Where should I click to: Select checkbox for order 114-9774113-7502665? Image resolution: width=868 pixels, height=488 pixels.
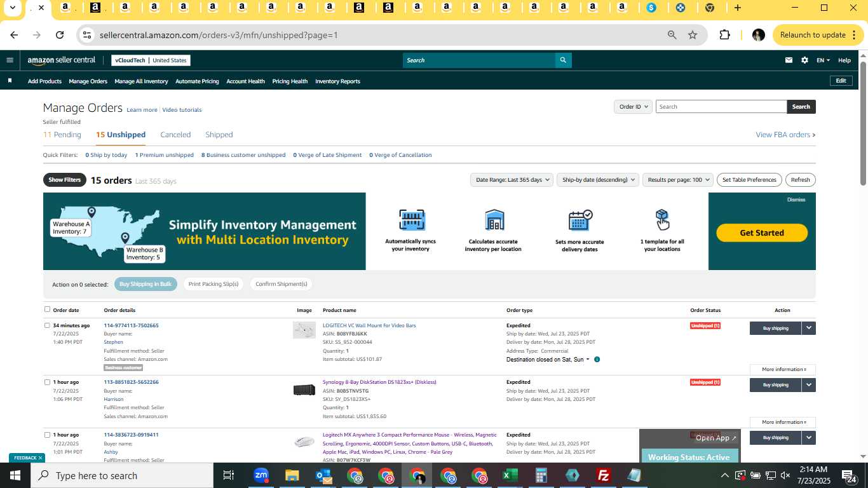[47, 325]
